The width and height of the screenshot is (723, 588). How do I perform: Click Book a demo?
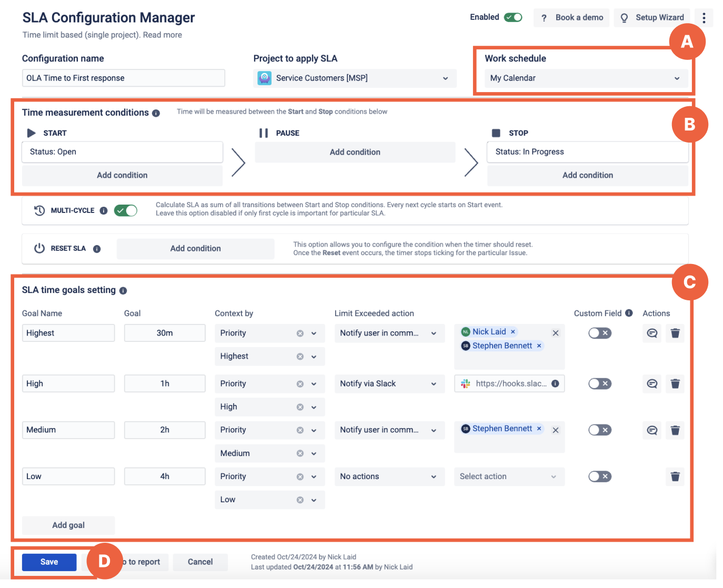[572, 18]
